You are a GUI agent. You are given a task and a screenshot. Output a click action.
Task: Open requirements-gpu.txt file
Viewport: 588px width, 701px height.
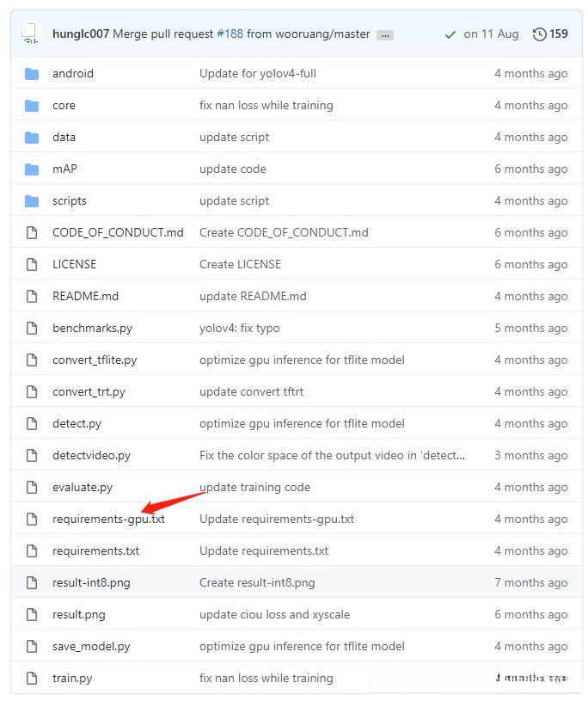coord(108,519)
